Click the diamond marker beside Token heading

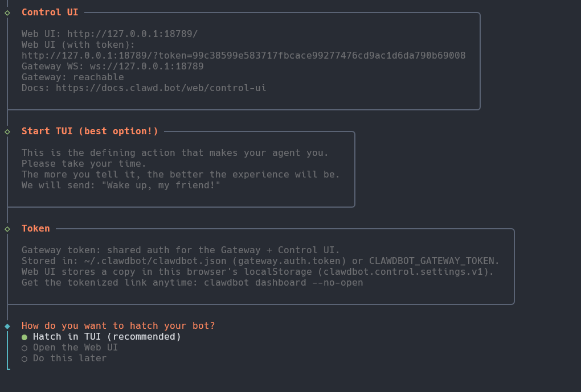click(x=7, y=229)
